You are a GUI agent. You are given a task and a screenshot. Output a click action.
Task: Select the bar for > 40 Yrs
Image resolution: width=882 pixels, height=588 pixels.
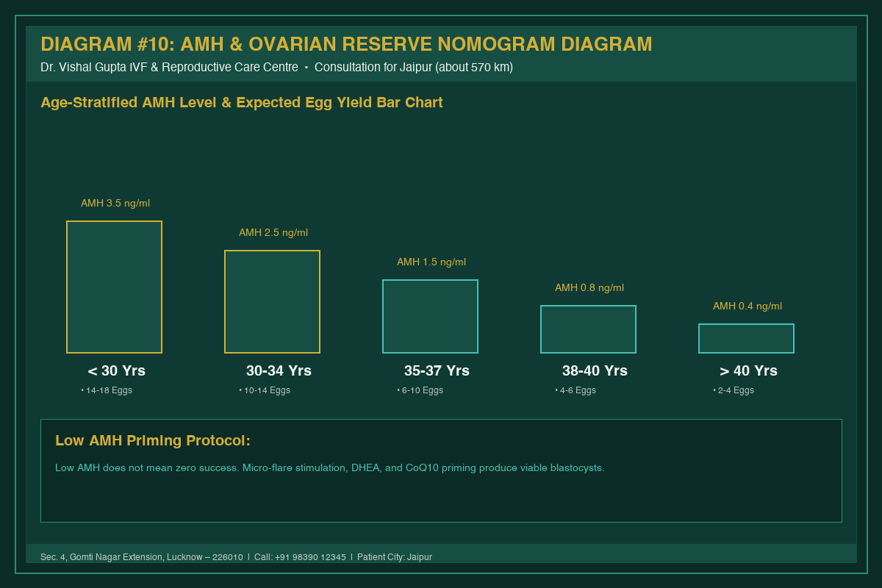[x=746, y=338]
